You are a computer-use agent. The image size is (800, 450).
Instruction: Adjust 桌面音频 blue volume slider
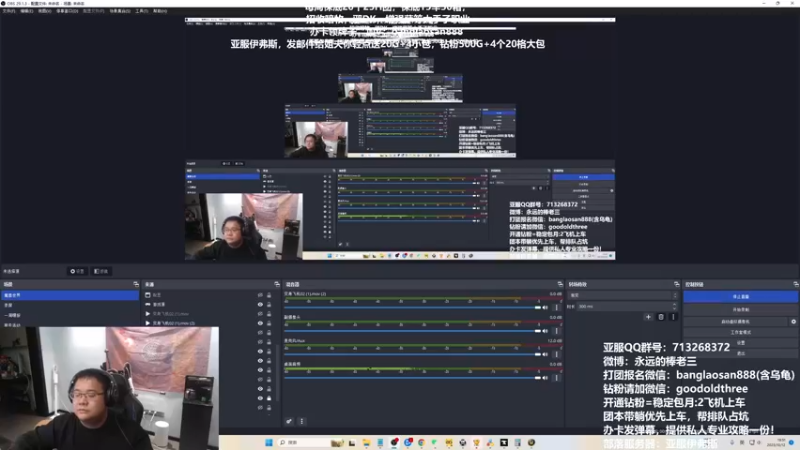[x=412, y=378]
